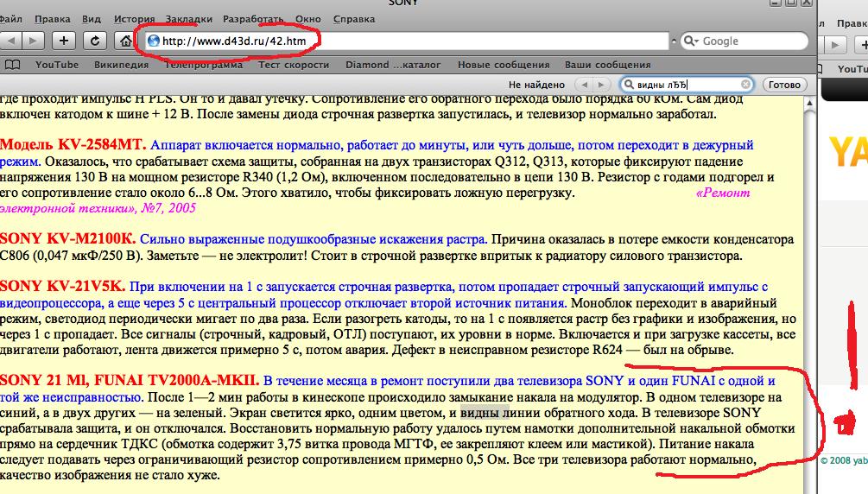868x494 pixels.
Task: Open the Разработать menu
Action: (253, 19)
